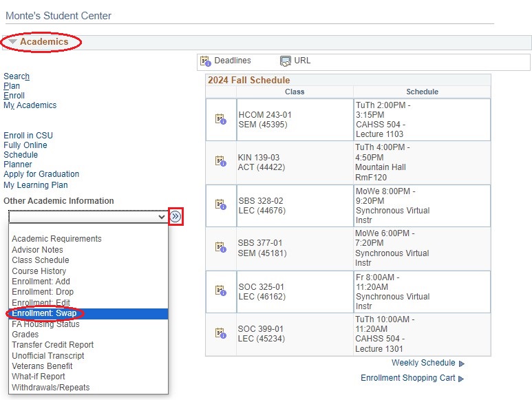Select Enrollment: Swap from the list
The height and width of the screenshot is (400, 532).
click(44, 313)
